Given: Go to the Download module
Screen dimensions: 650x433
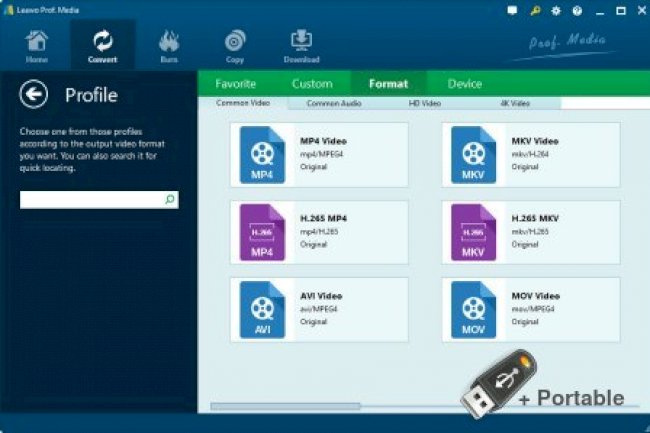Looking at the screenshot, I should (x=301, y=45).
